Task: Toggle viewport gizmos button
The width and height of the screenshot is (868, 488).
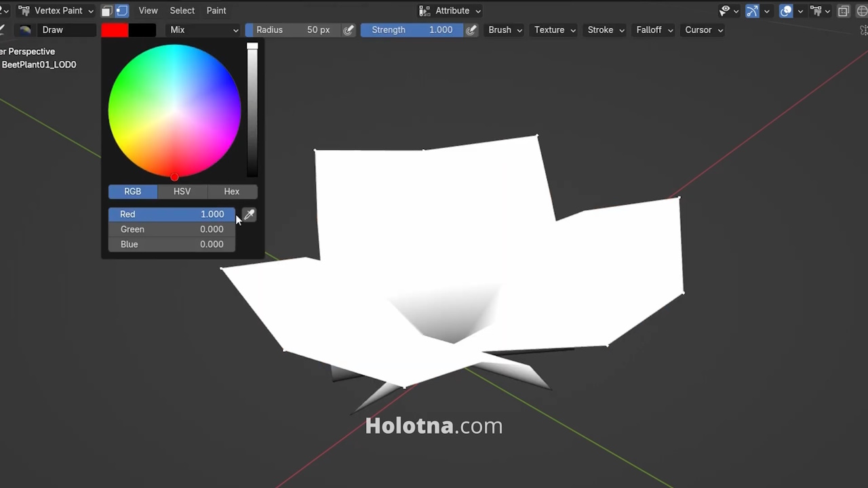Action: pyautogui.click(x=752, y=11)
